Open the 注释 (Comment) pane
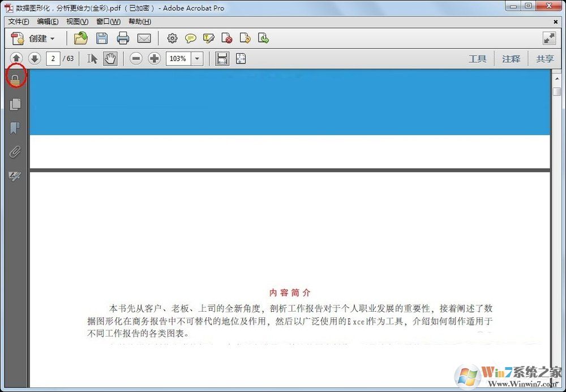 point(511,58)
